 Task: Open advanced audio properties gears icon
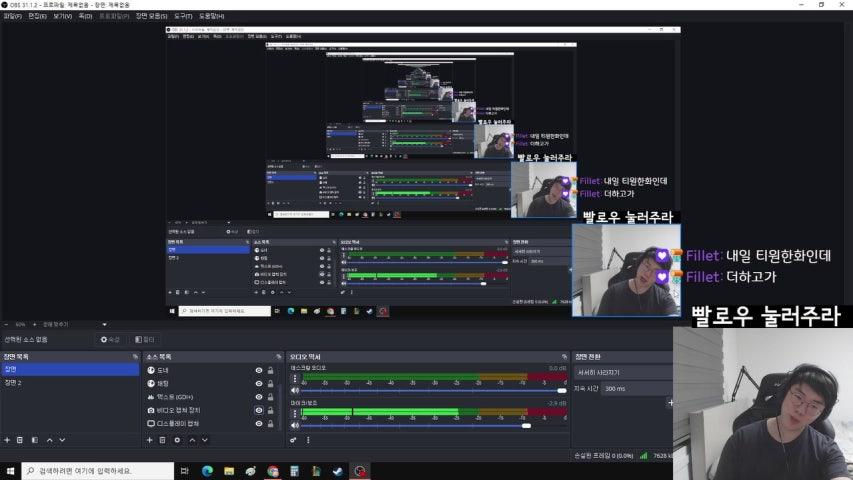293,440
